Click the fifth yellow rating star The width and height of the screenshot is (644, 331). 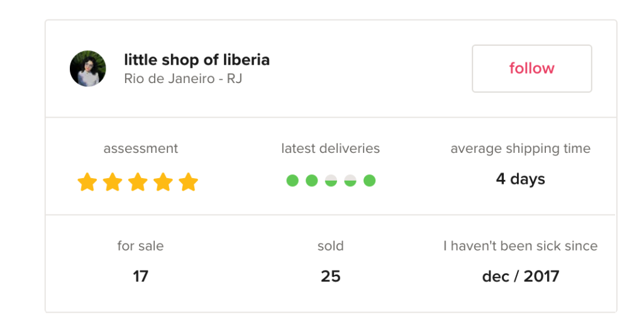tap(188, 182)
